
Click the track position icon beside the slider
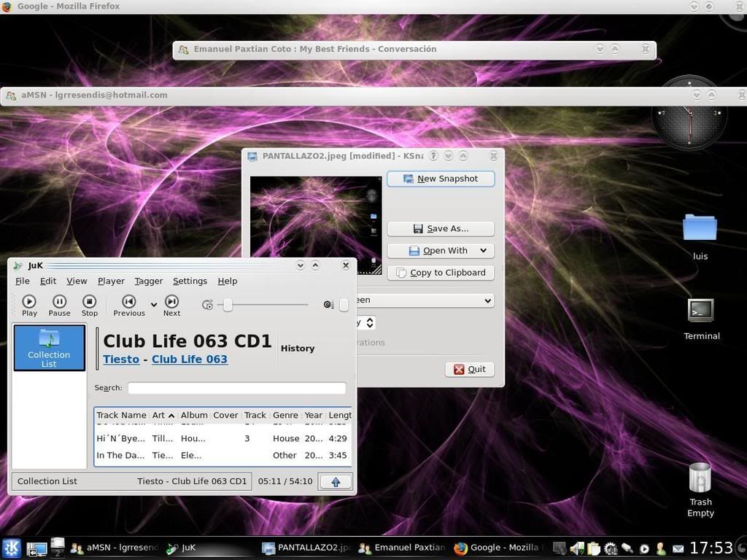coord(207,305)
